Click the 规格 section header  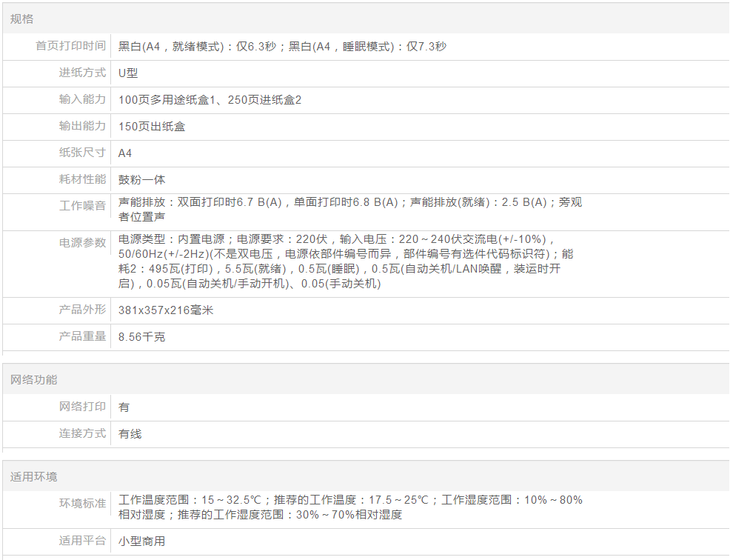pyautogui.click(x=21, y=19)
